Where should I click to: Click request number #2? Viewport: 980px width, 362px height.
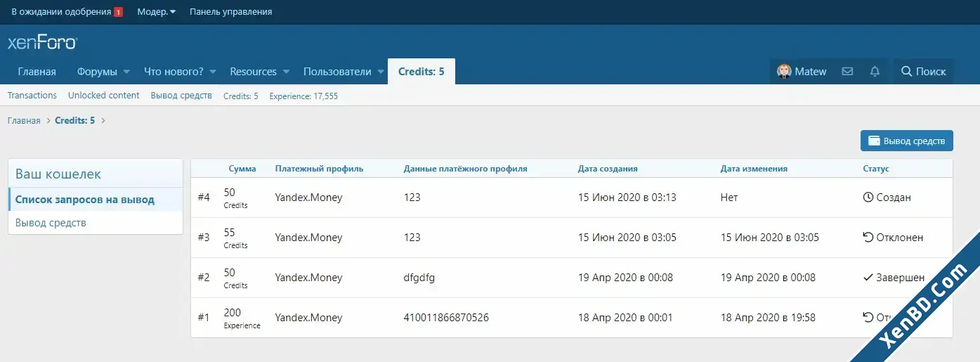(204, 278)
